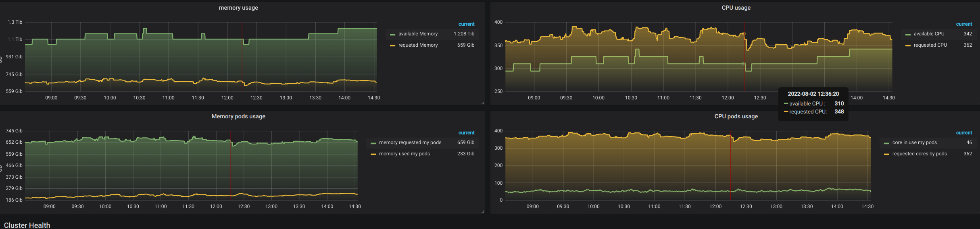
Task: Click the yellow memory requested pods color swatch
Action: [373, 143]
